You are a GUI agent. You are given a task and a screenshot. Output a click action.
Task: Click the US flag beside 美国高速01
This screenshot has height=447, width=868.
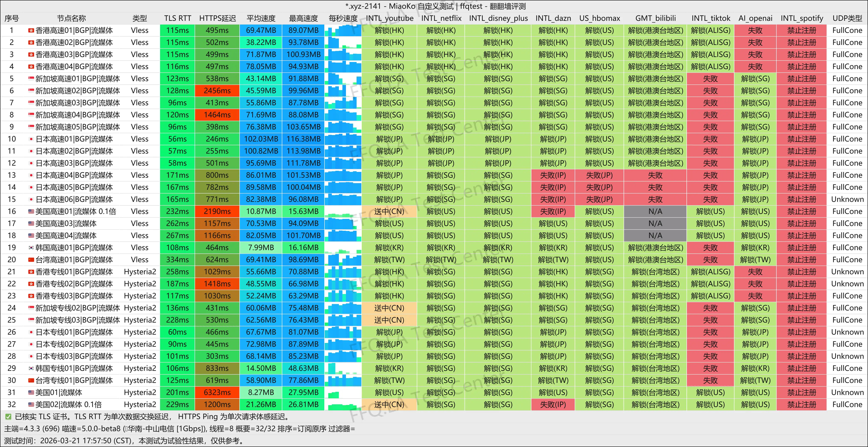point(31,212)
